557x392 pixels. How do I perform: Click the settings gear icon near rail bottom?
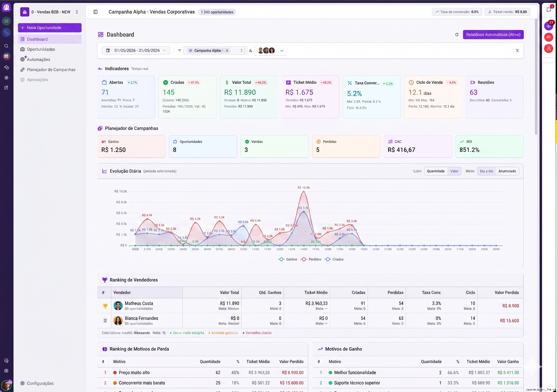pyautogui.click(x=7, y=371)
